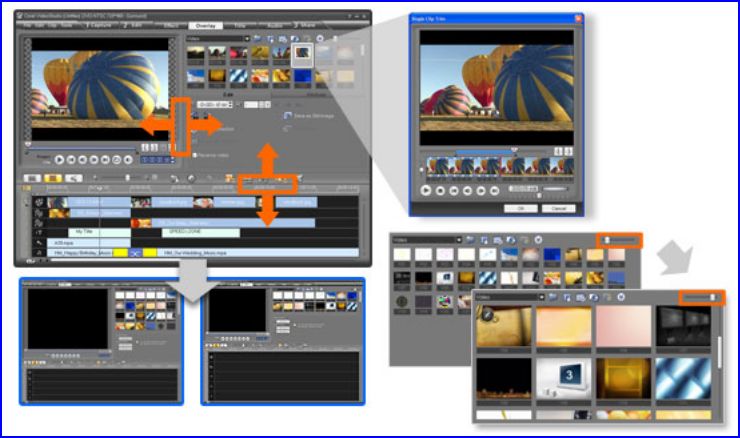Switch to Storyboard view button

click(32, 178)
